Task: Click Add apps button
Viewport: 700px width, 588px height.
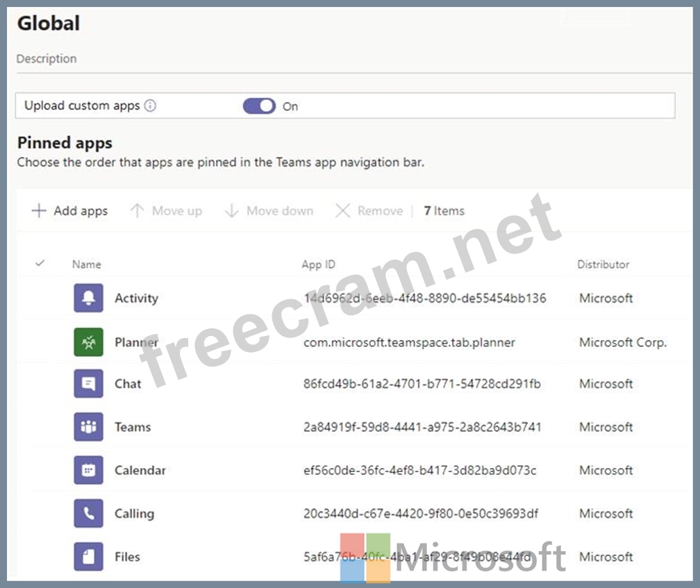Action: coord(69,211)
